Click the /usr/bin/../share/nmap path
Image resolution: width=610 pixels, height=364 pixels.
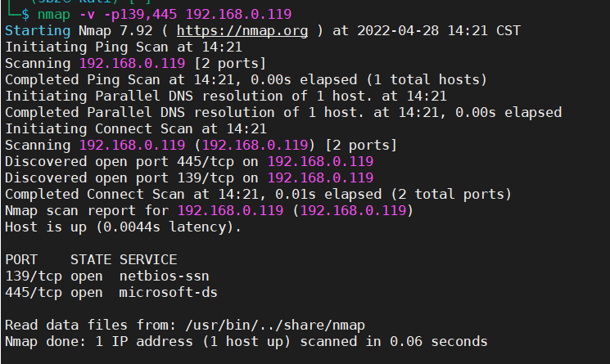[275, 326]
